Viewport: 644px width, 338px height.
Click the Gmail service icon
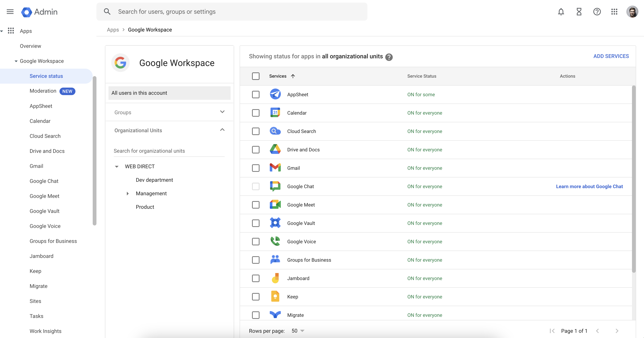[275, 168]
